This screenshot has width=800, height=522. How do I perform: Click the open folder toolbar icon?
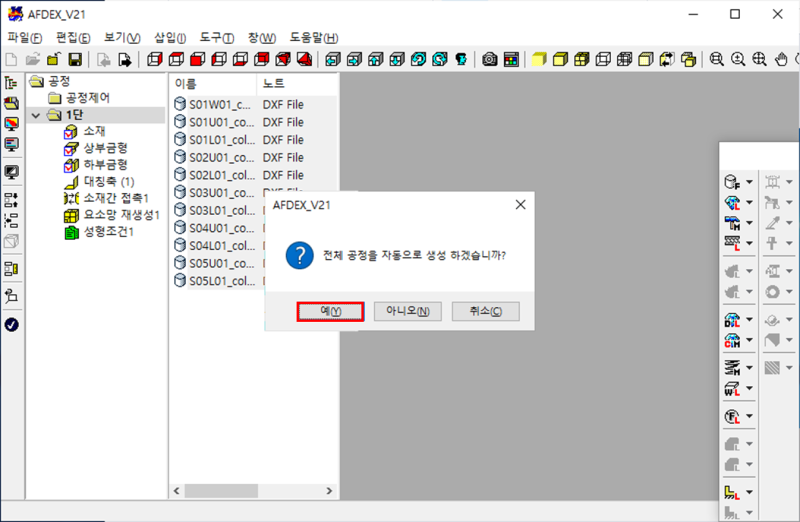coord(33,60)
